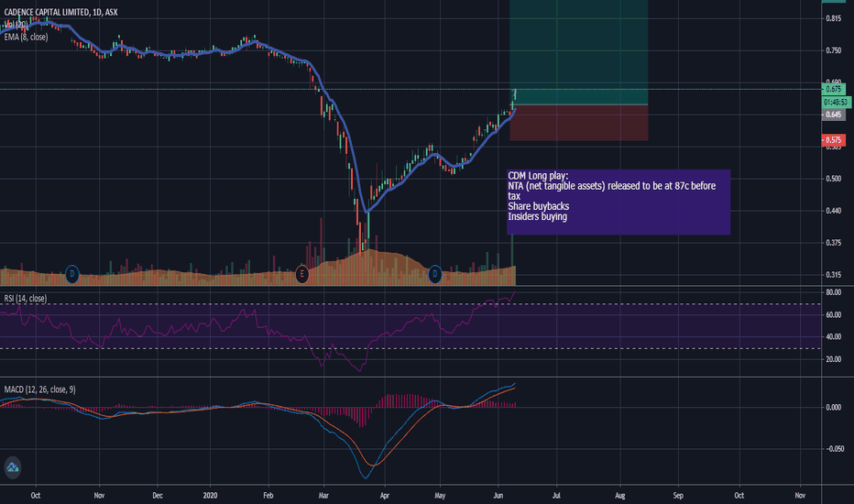Click the Mar label on time axis
This screenshot has width=854, height=504.
(323, 495)
